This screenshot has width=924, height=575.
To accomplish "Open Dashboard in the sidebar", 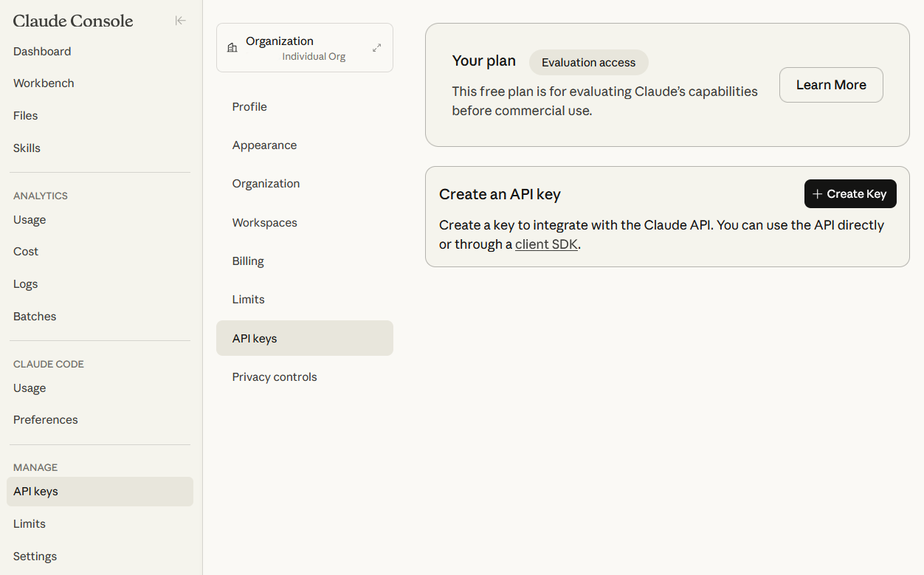I will click(42, 52).
